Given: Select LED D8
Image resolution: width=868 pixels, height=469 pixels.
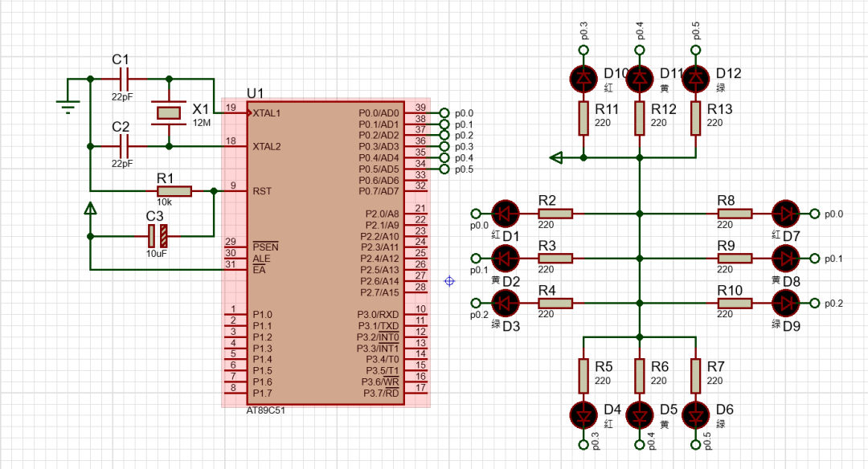Looking at the screenshot, I should 785,259.
